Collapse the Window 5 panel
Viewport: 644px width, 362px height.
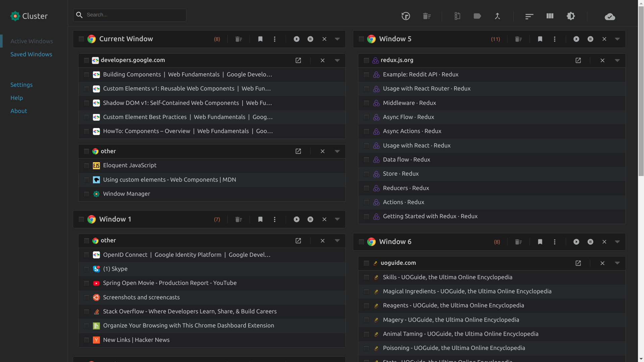pyautogui.click(x=617, y=39)
